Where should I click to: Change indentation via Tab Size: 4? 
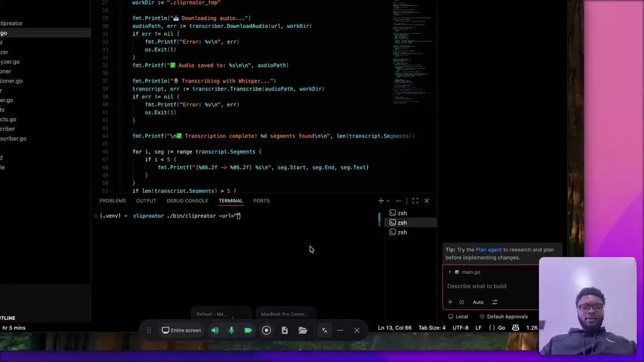click(432, 328)
